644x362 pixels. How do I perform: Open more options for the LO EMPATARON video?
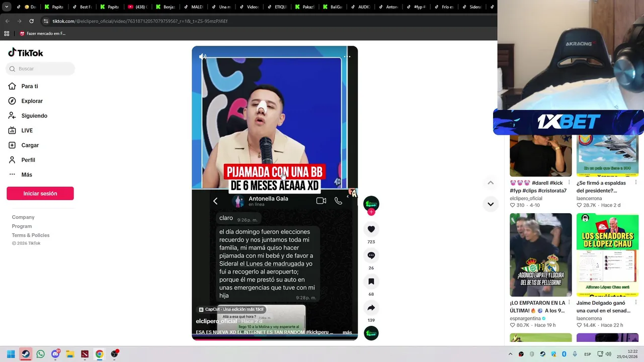[x=569, y=303]
